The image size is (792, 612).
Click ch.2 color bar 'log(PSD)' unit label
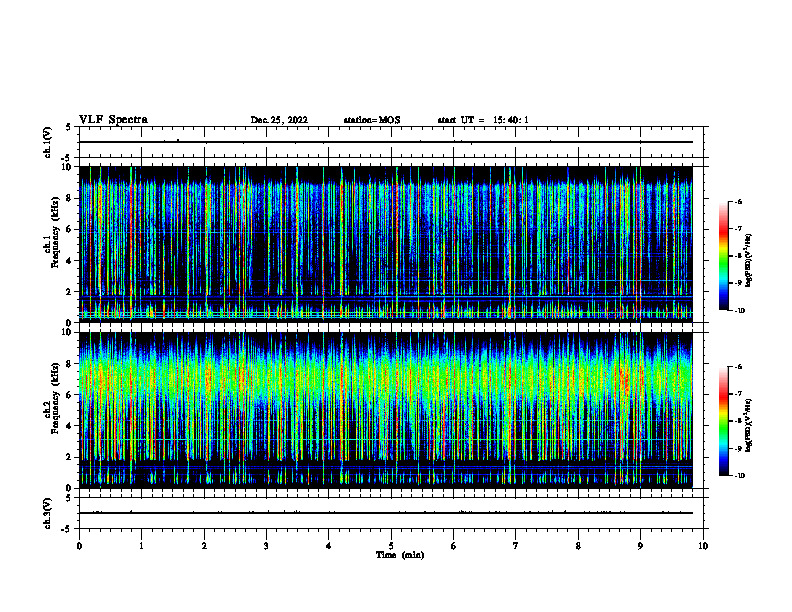[x=749, y=426]
